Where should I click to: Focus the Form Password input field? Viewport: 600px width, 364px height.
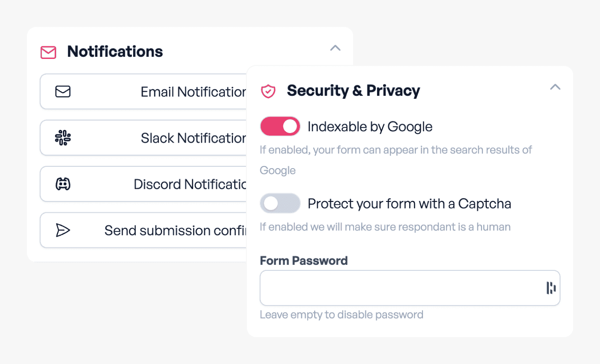399,288
